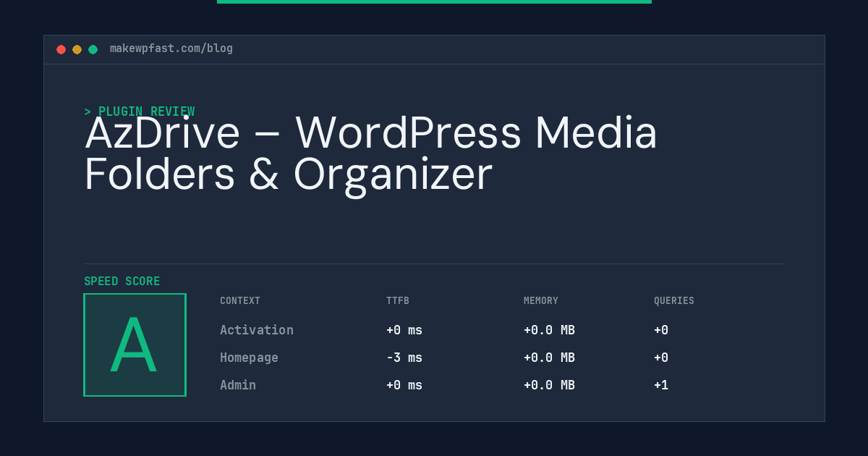Click the TTFB column header
Viewport: 868px width, 456px height.
pos(398,301)
